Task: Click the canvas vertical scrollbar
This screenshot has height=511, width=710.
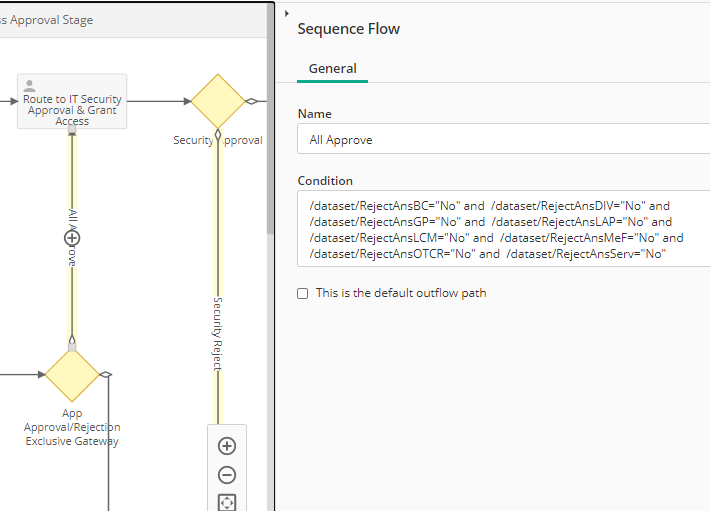Action: coord(270,150)
